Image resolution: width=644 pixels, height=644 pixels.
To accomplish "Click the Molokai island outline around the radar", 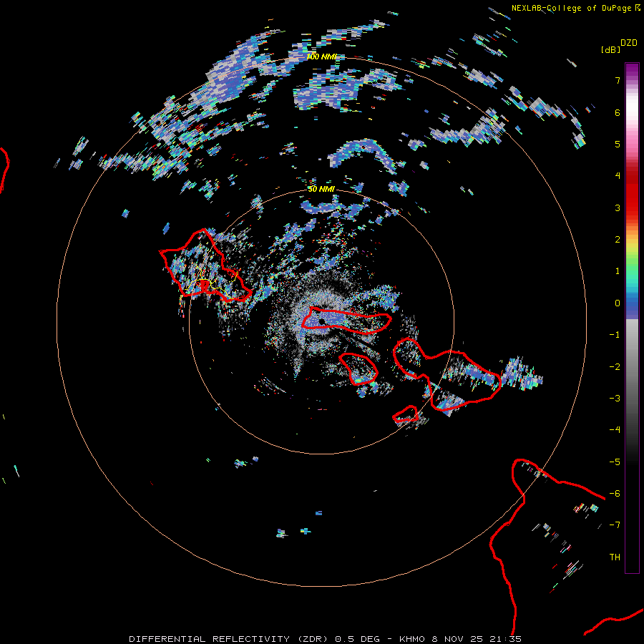I will (x=346, y=320).
